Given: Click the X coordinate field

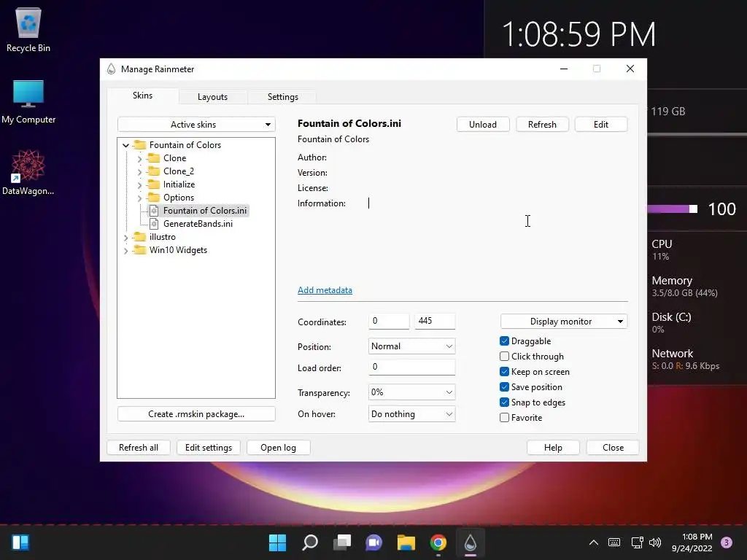Looking at the screenshot, I should click(389, 321).
